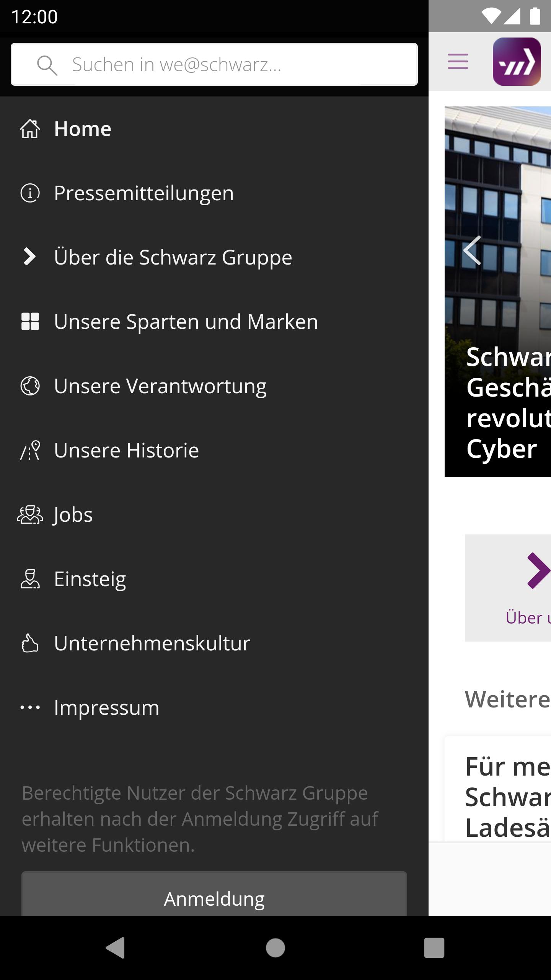The height and width of the screenshot is (980, 551).
Task: Click the chevron next to Über die Schwarz Gruppe
Action: click(x=29, y=257)
